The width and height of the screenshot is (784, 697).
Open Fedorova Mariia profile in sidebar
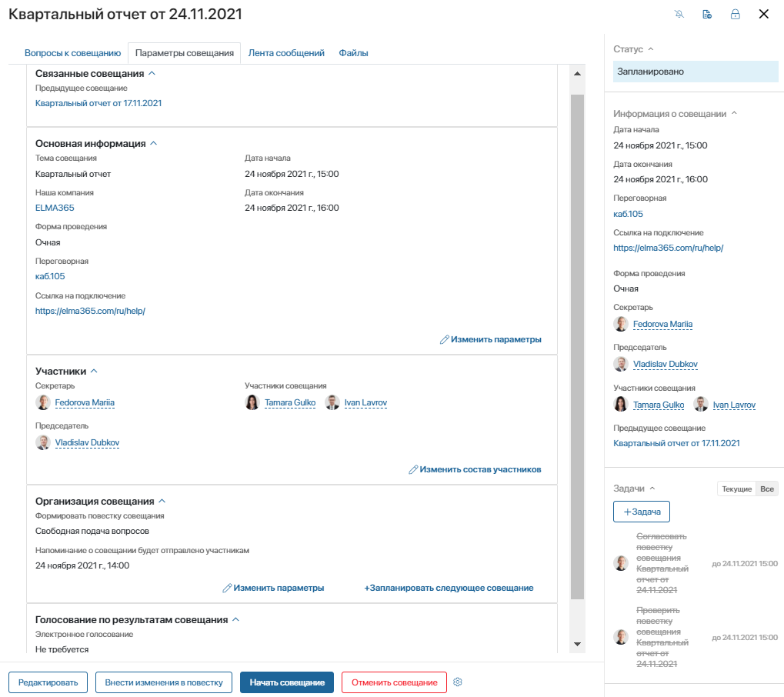coord(662,324)
